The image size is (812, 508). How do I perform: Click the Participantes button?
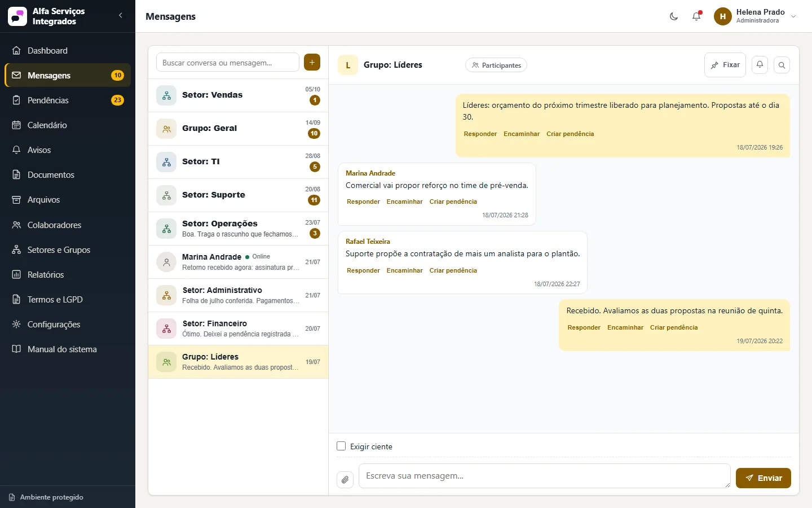click(496, 65)
